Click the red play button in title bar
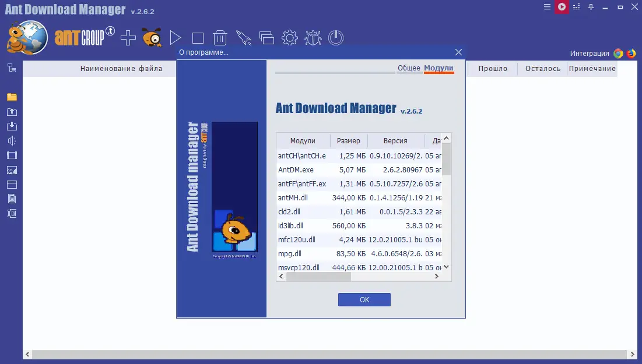 (x=562, y=7)
